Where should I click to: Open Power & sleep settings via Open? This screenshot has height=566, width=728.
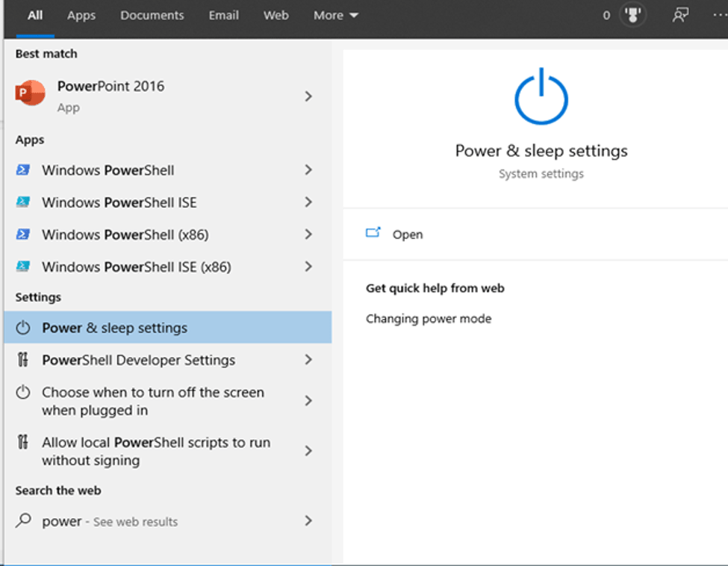pyautogui.click(x=407, y=234)
